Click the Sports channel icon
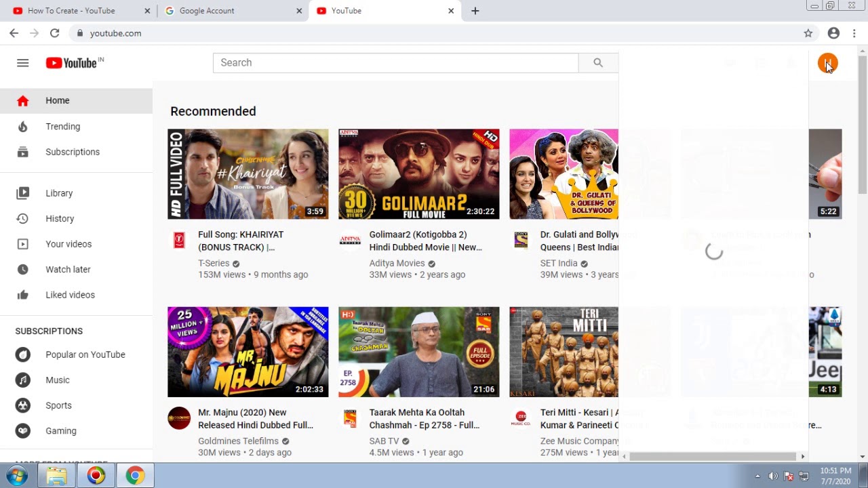868x488 pixels. pos(23,405)
